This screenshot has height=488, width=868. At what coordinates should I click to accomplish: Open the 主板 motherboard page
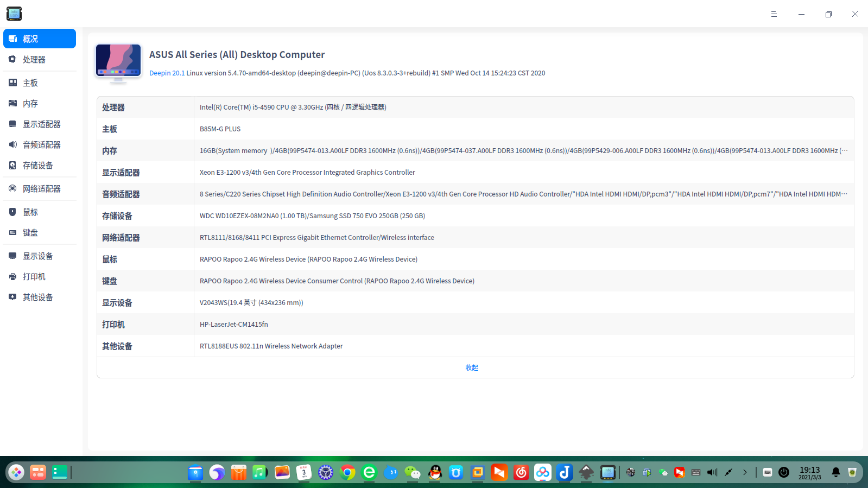point(40,83)
